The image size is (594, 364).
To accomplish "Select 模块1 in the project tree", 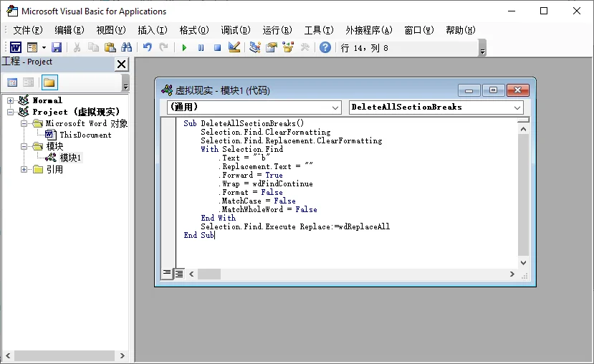I will pyautogui.click(x=70, y=158).
